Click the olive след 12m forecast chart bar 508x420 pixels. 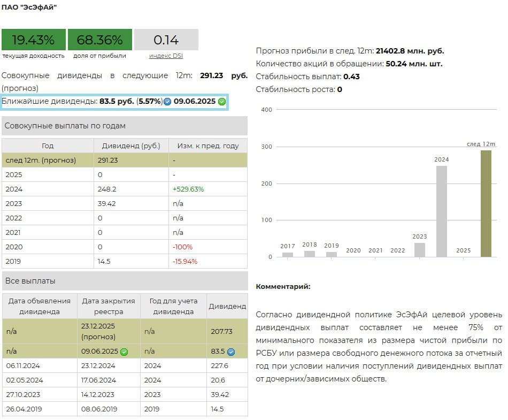[486, 203]
